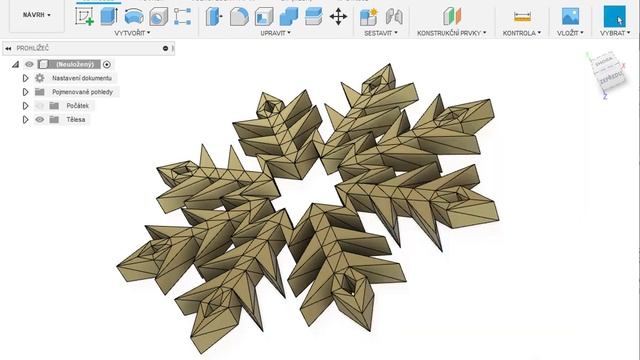Click the ViewCube ZEPŘEDU face
640x360 pixels.
point(612,78)
